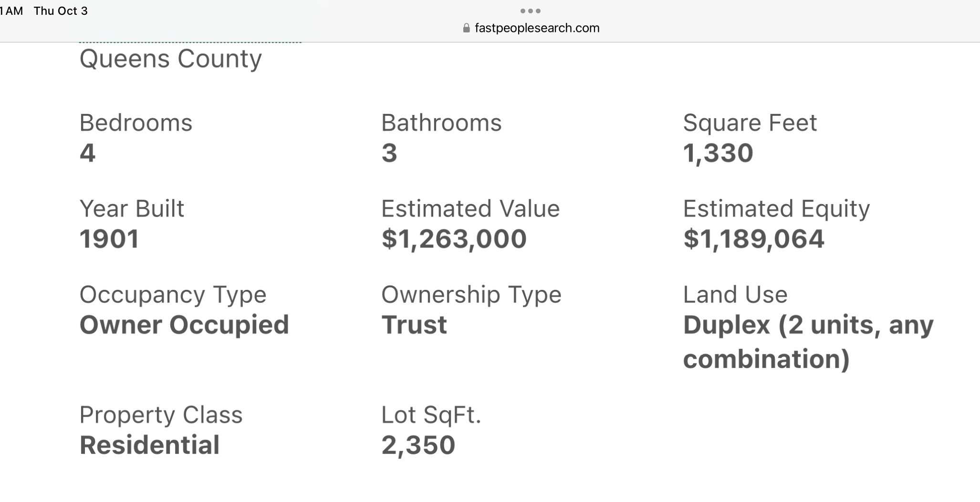Select the Owner Occupied text
This screenshot has width=980, height=502.
[184, 325]
